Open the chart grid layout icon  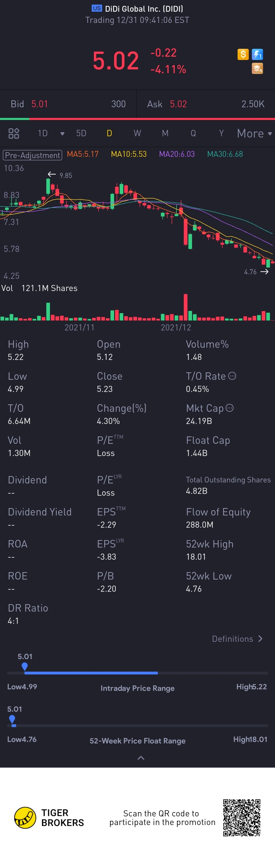point(14,133)
